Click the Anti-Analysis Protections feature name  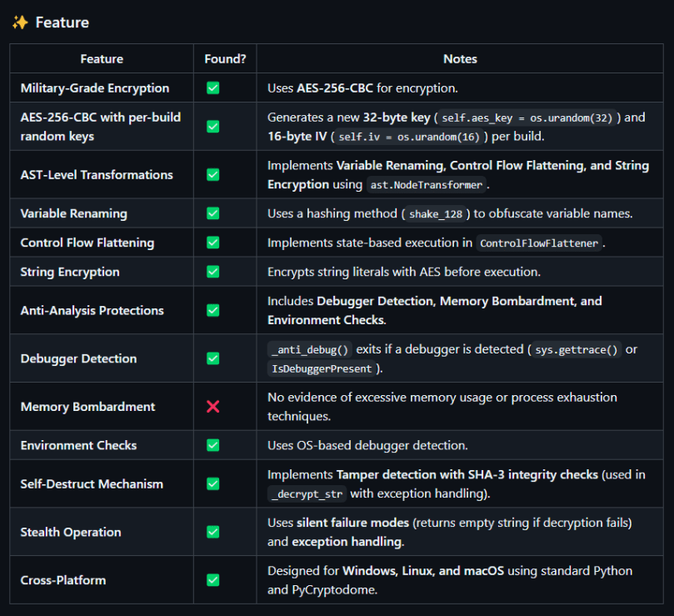[x=92, y=310]
